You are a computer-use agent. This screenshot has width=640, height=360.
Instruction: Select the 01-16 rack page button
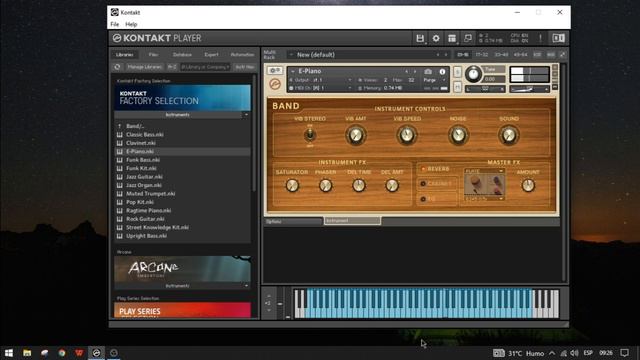463,55
